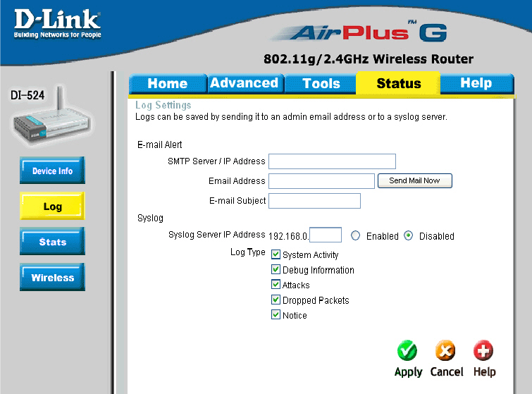Click the Apply text label
Screen dimensions: 532x394
408,372
